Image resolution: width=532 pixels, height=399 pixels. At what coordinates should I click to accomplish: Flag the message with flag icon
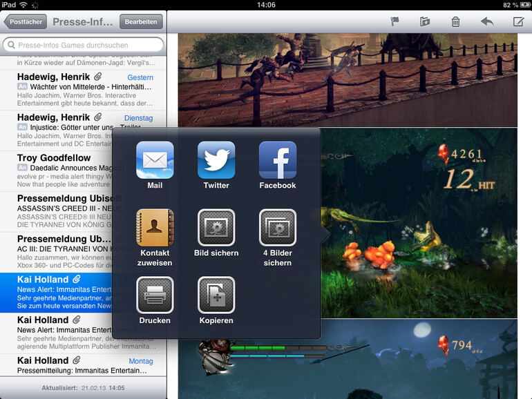point(395,21)
